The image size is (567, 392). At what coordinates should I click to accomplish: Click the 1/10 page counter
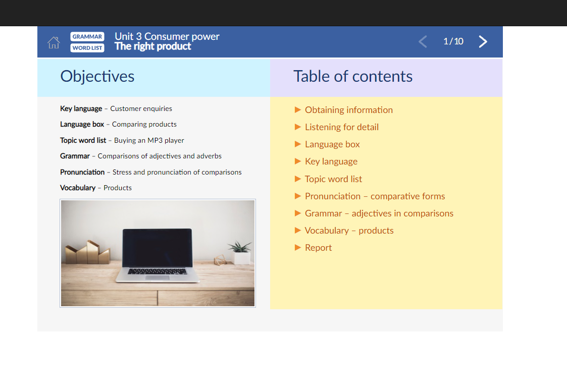tap(453, 41)
